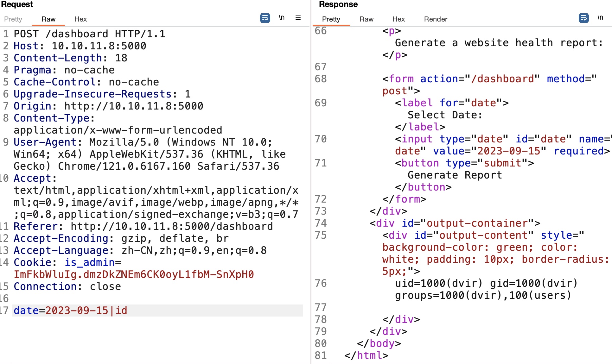Select the Request Raw tab
This screenshot has height=364, width=612.
(48, 19)
